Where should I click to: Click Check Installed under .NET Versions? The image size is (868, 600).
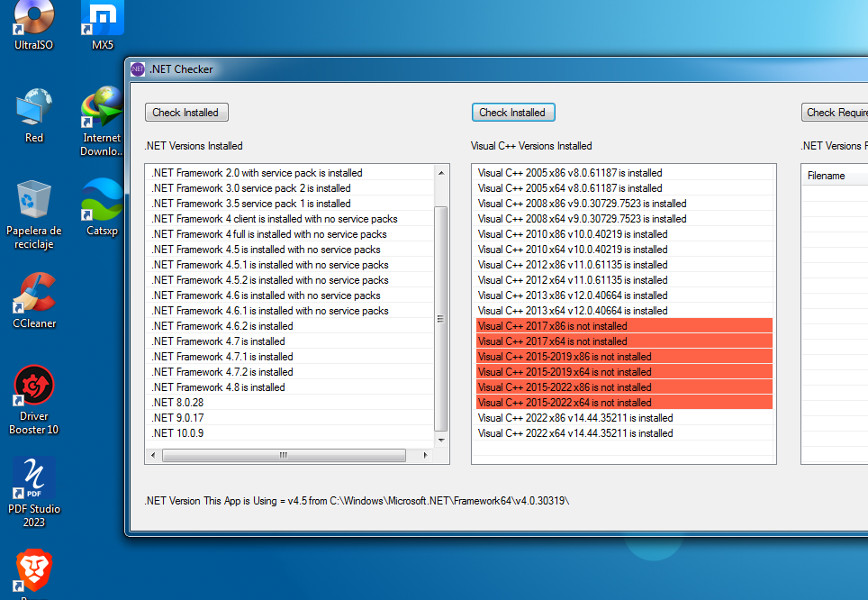[x=186, y=113]
